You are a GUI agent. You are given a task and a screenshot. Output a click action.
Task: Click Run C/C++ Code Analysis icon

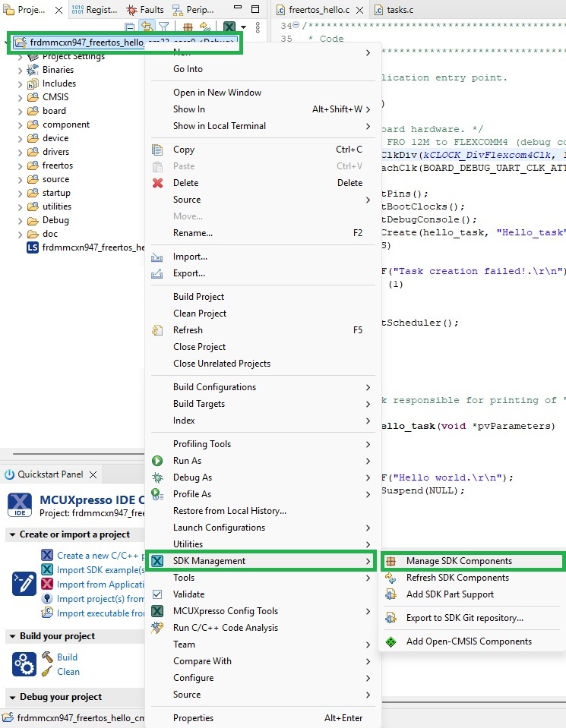[x=157, y=628]
